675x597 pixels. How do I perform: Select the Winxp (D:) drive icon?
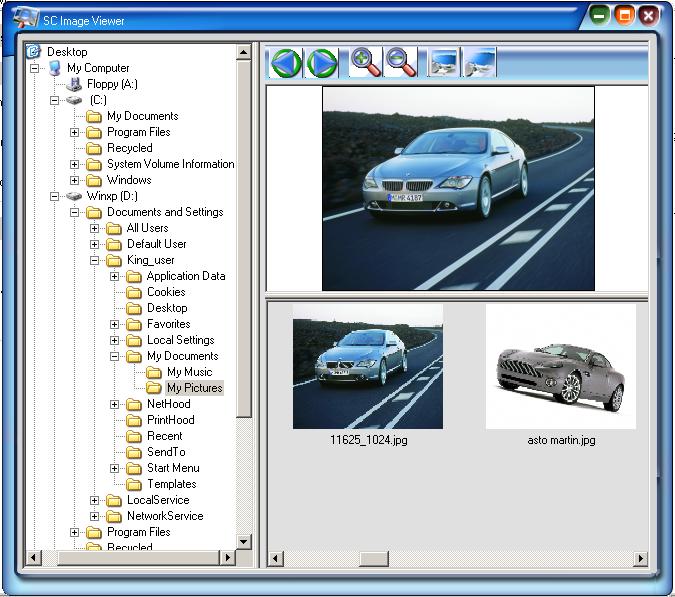[74, 196]
